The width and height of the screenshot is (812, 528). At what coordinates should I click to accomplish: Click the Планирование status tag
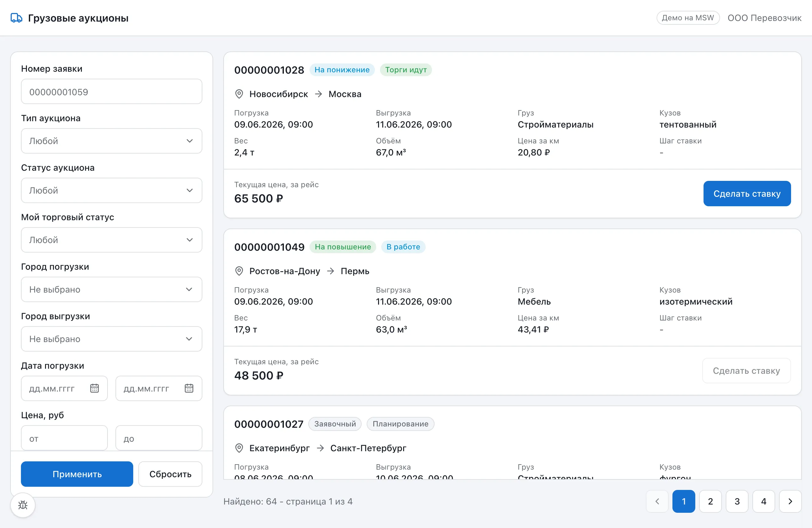point(400,424)
